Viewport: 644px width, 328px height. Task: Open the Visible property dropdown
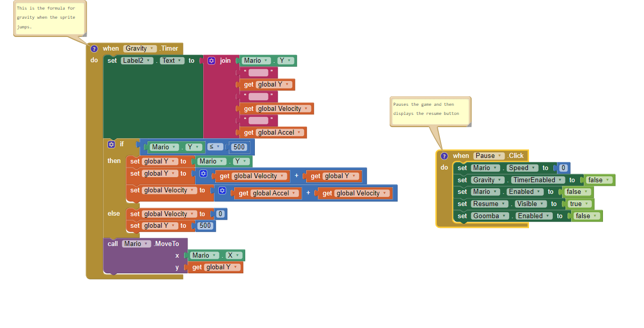click(x=531, y=204)
